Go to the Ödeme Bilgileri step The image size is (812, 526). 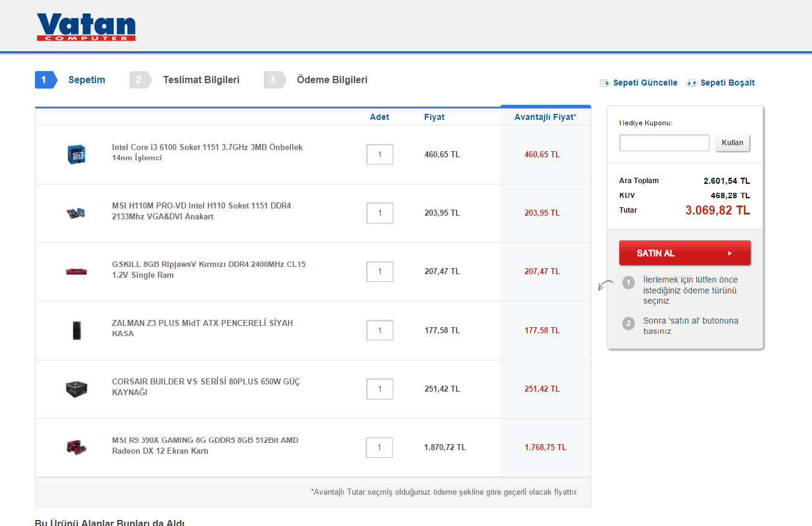pos(331,80)
